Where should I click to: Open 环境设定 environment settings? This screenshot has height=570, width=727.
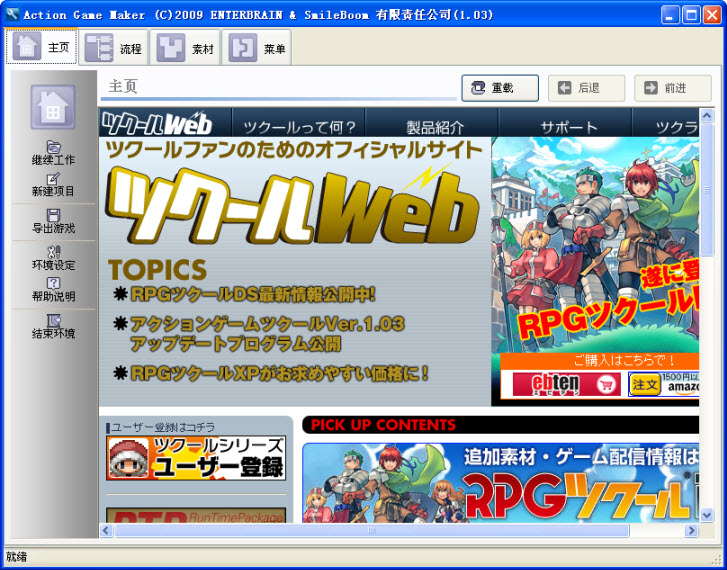(x=53, y=258)
